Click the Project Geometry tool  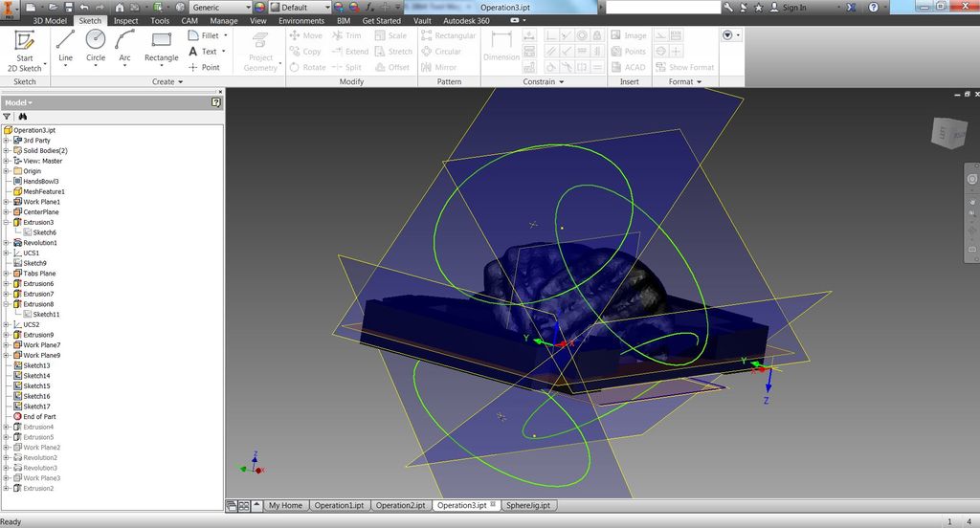(x=260, y=52)
